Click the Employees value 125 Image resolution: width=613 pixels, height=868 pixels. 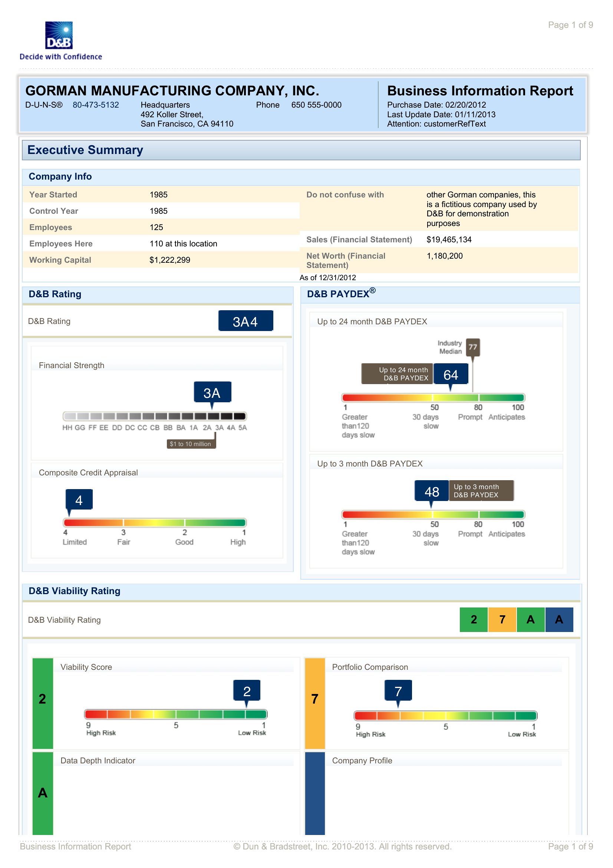click(156, 227)
